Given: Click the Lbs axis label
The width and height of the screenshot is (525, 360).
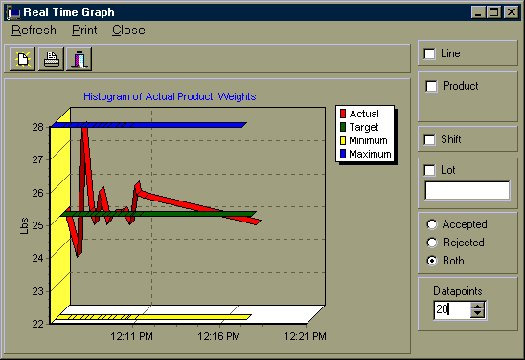Looking at the screenshot, I should 24,226.
